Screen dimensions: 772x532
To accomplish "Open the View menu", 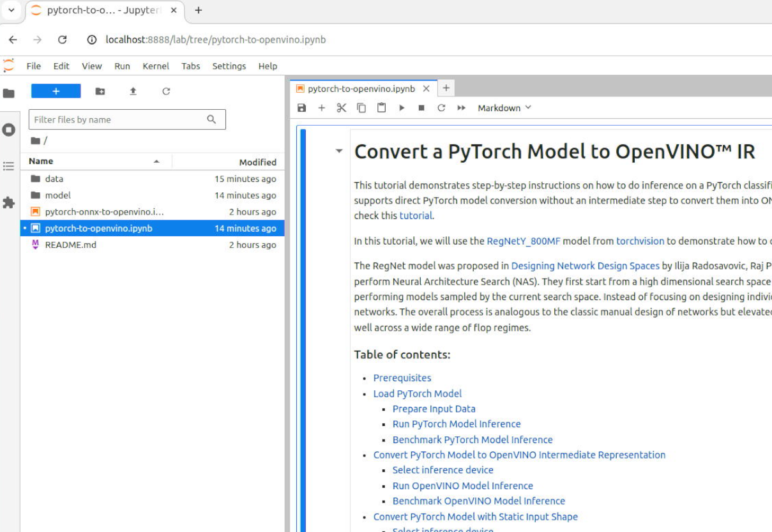I will click(x=92, y=66).
